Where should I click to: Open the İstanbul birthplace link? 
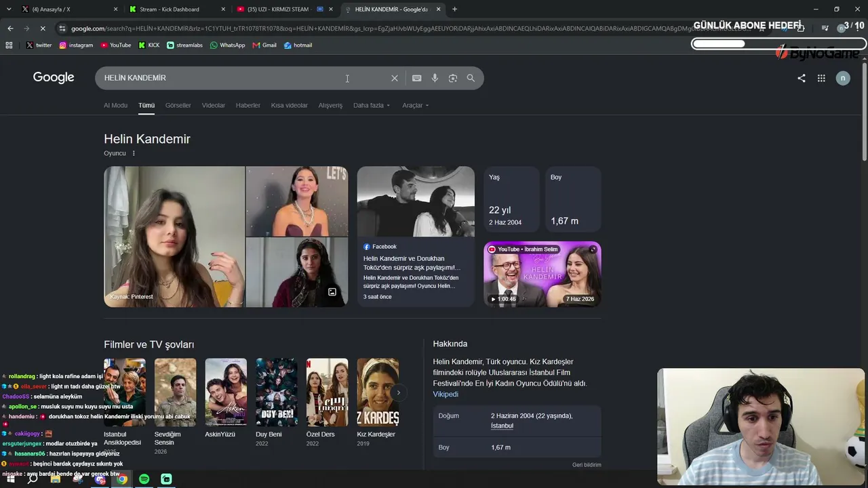pos(502,426)
